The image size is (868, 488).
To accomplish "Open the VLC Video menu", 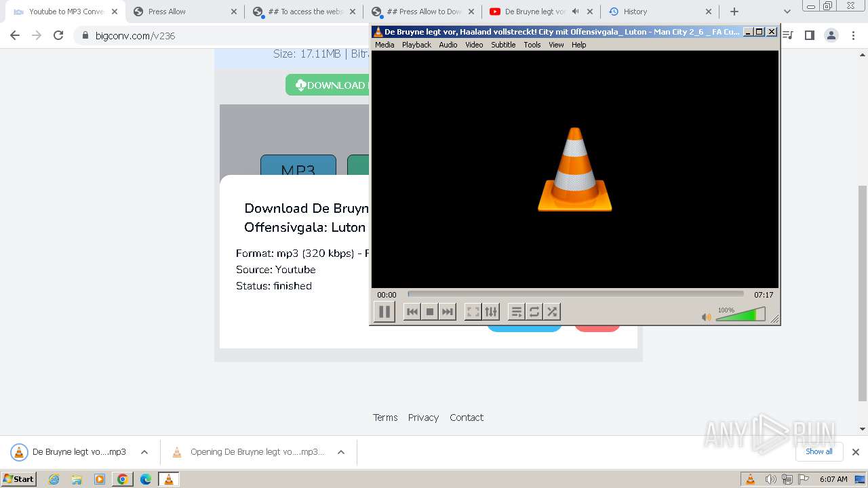I will point(474,45).
